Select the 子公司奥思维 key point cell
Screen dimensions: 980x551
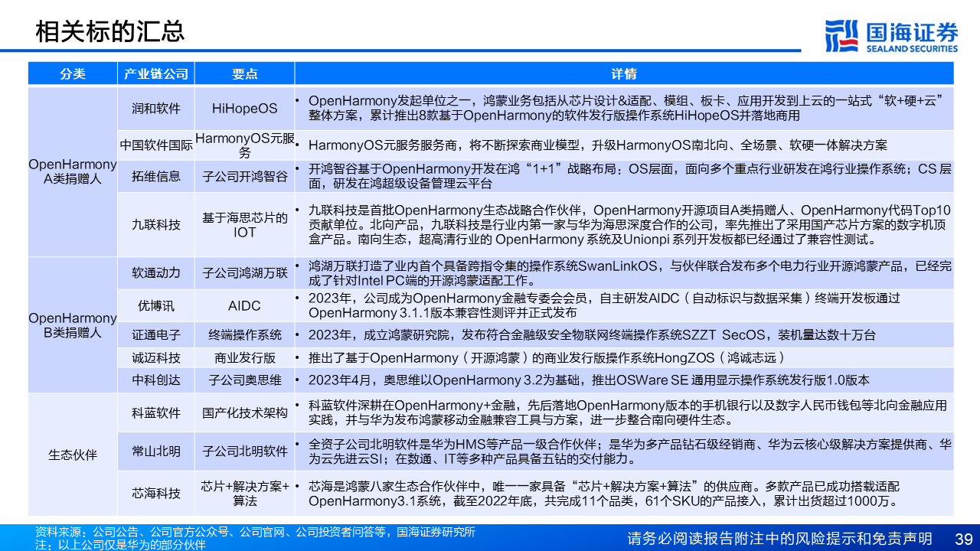[245, 380]
